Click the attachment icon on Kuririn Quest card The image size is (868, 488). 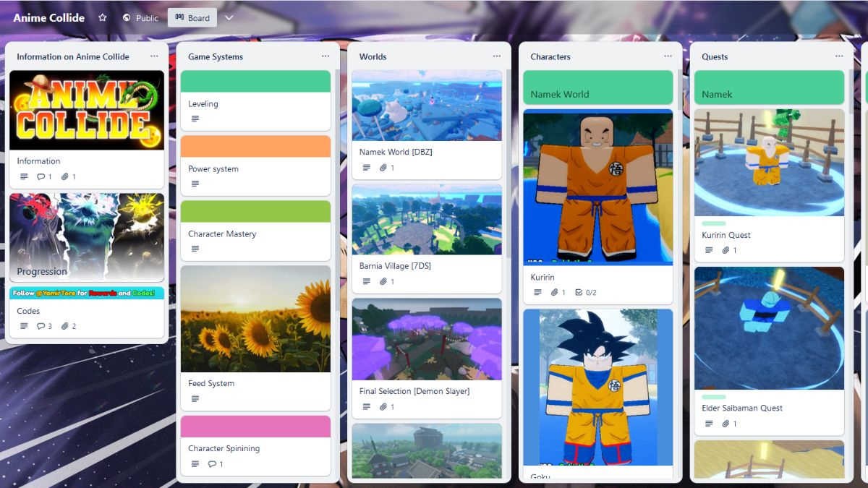726,250
